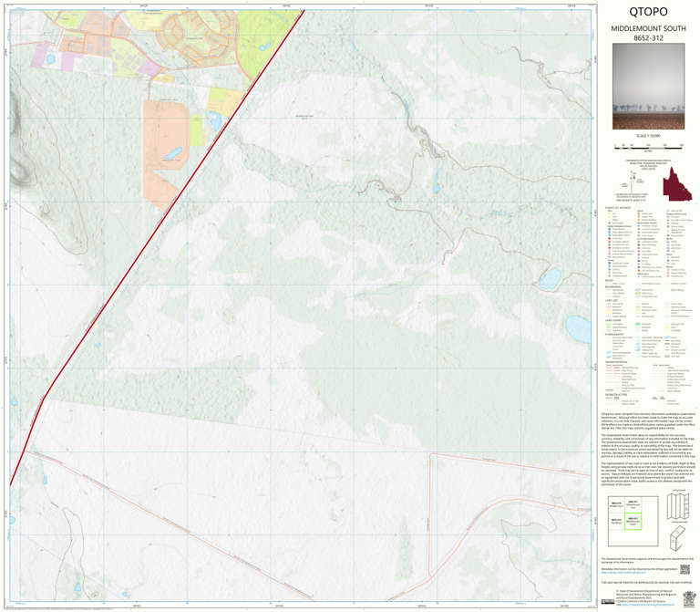Click the HYDROGRAPHY legend heading
The height and width of the screenshot is (612, 700).
[x=614, y=334]
